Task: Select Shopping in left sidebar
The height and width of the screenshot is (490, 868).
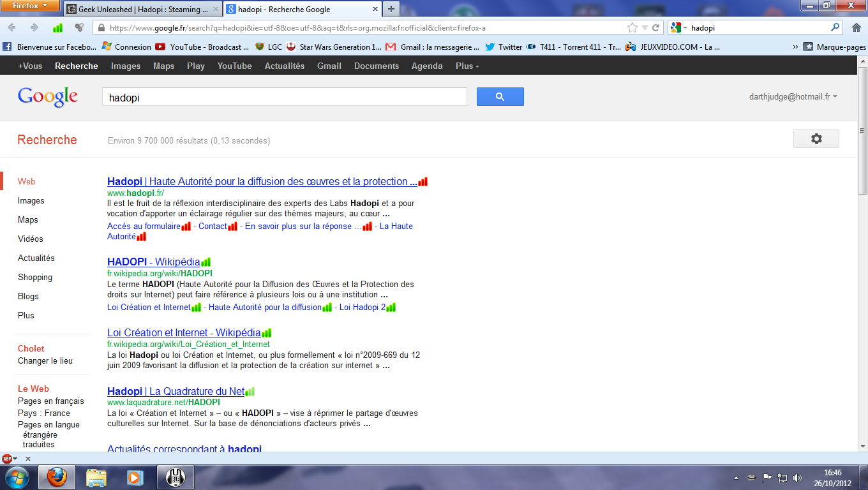Action: pyautogui.click(x=35, y=277)
